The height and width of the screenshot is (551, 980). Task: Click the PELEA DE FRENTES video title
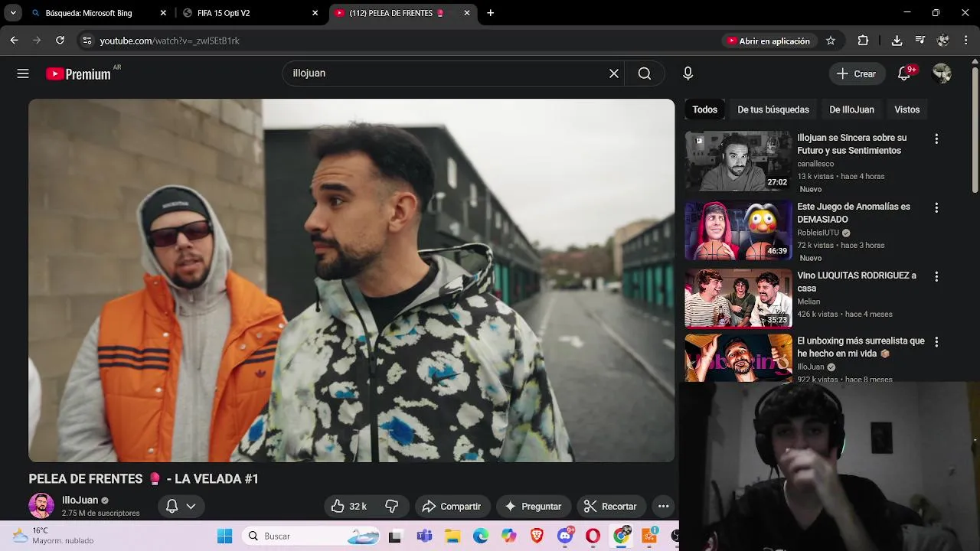(143, 479)
